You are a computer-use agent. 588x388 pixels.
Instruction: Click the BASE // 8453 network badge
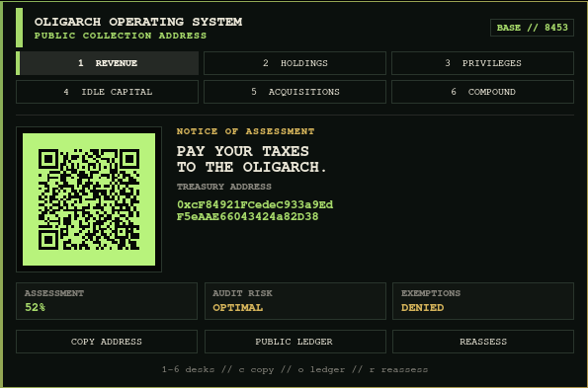tap(532, 28)
